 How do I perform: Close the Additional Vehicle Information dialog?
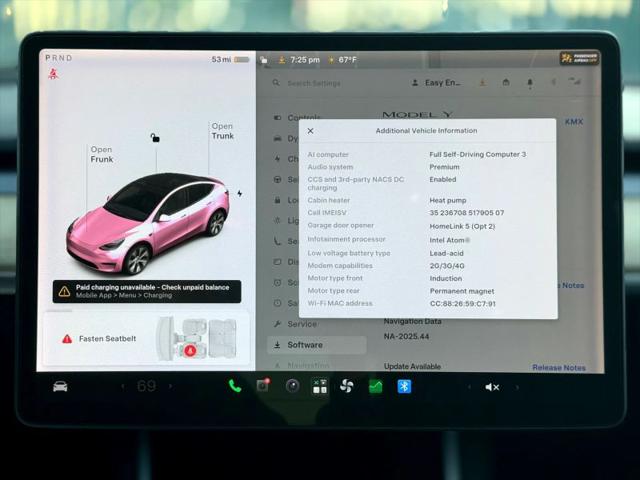[311, 131]
